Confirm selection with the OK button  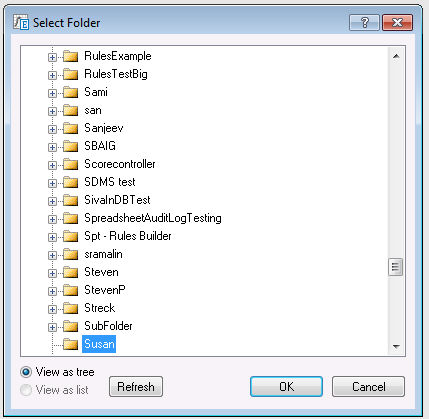pyautogui.click(x=286, y=387)
